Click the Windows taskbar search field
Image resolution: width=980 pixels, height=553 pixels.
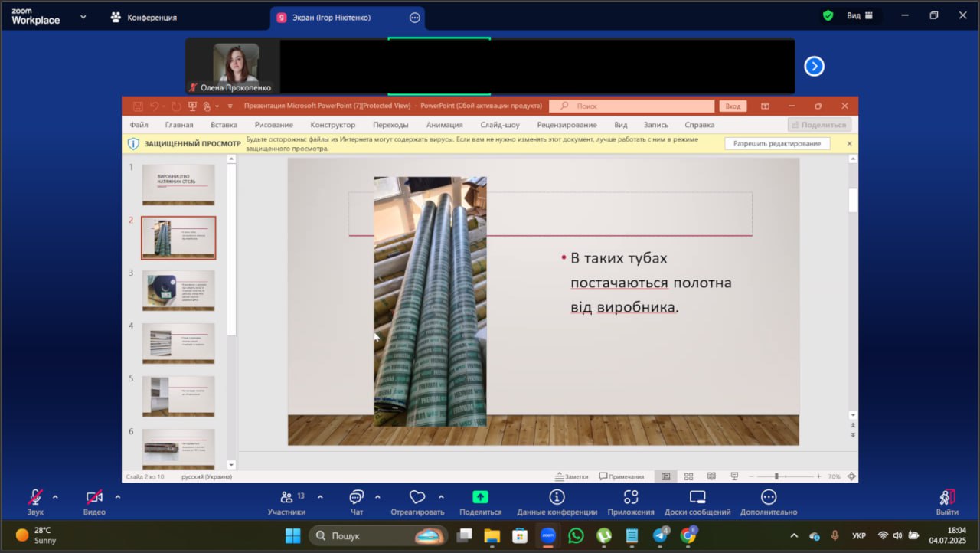pos(367,535)
